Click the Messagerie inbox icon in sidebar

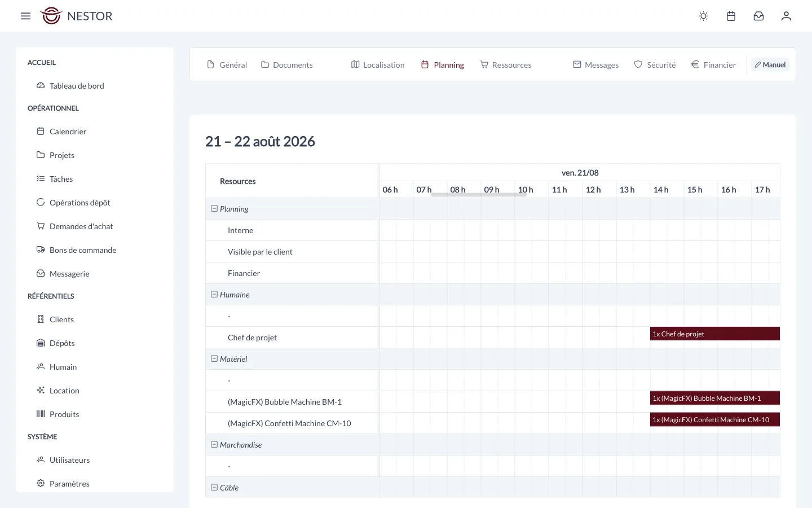pos(41,273)
